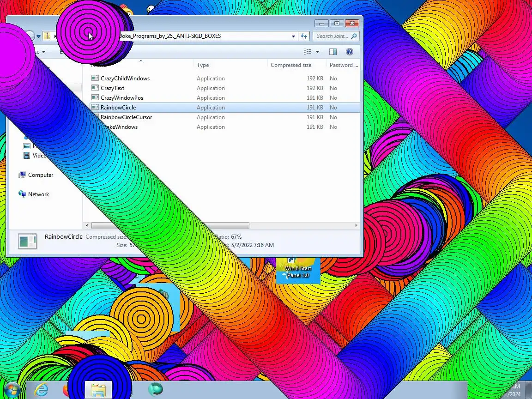Screen dimensions: 532x399
Task: Click the No password cell for CrazyWindowPos
Action: pyautogui.click(x=333, y=98)
